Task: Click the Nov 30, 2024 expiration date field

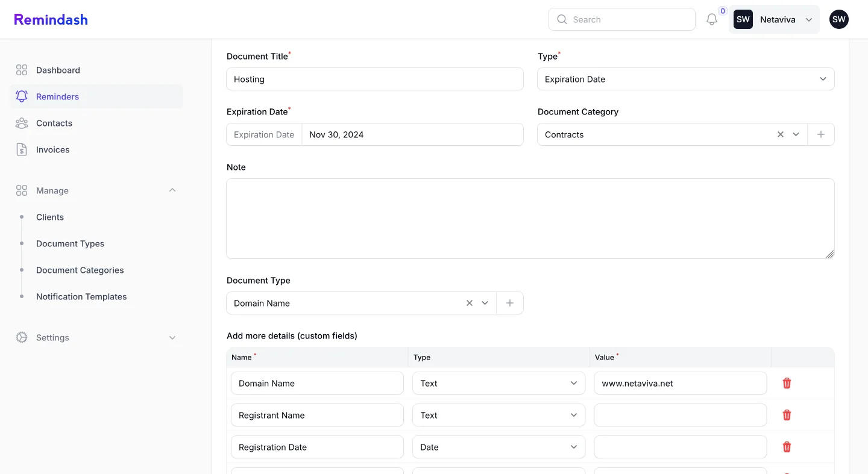Action: (x=412, y=134)
